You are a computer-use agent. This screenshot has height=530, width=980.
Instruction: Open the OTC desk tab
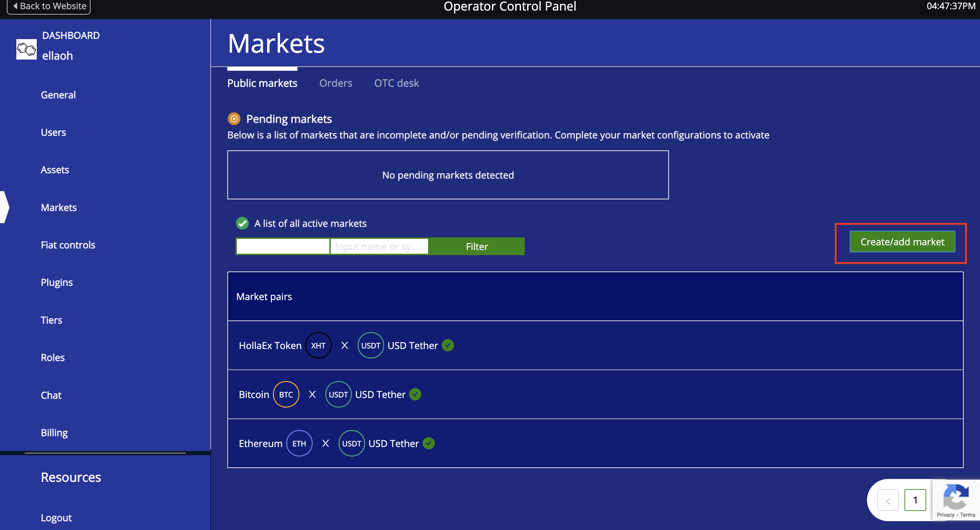[396, 83]
